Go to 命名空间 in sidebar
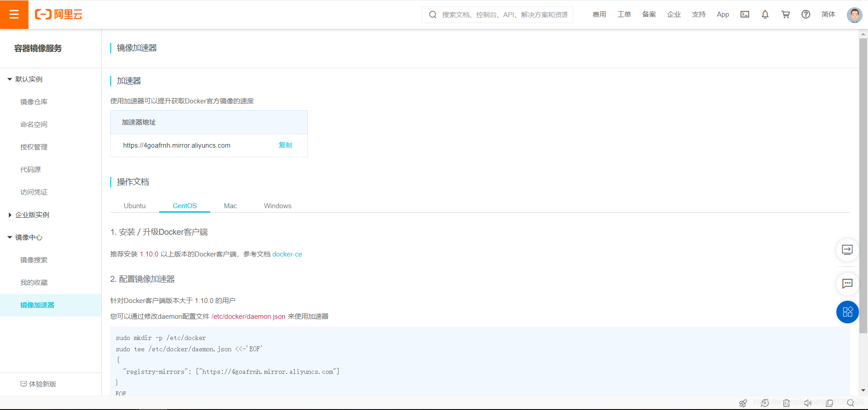Screen dimensions: 868x410 (x=34, y=124)
